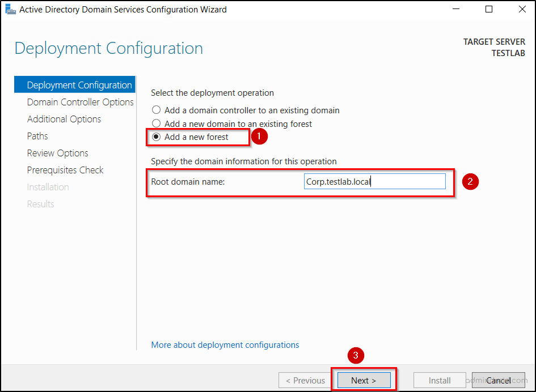Click the Install button
This screenshot has width=536, height=392.
[440, 380]
